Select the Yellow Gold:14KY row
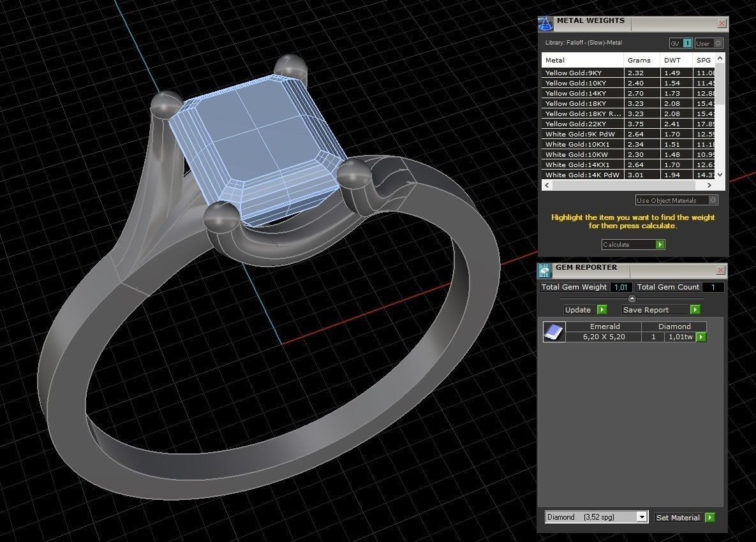The width and height of the screenshot is (756, 542). coord(628,93)
